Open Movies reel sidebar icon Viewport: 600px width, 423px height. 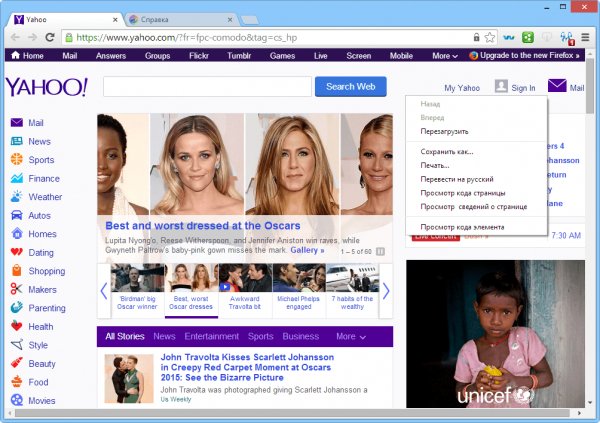point(16,400)
